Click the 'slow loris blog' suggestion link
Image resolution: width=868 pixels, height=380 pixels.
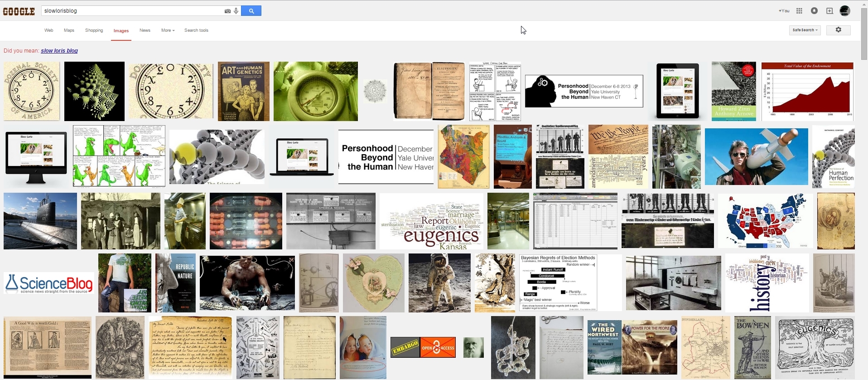pos(59,51)
